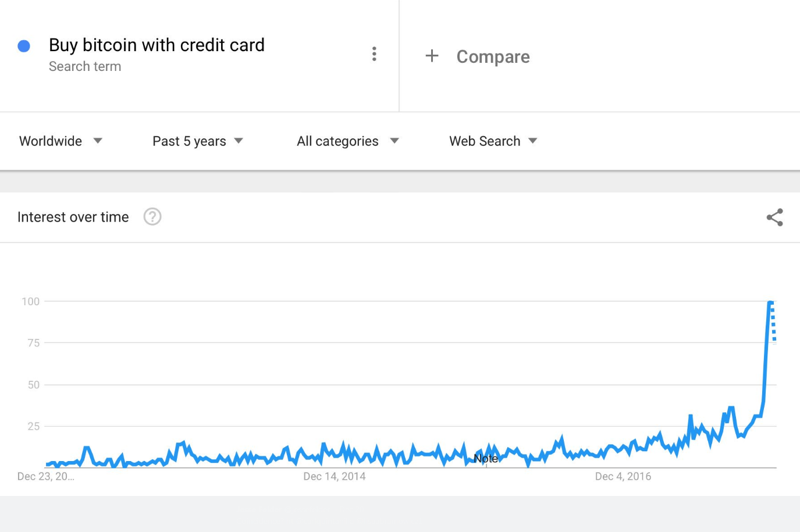The height and width of the screenshot is (532, 800).
Task: Open the Past 5 years dropdown
Action: click(x=198, y=141)
